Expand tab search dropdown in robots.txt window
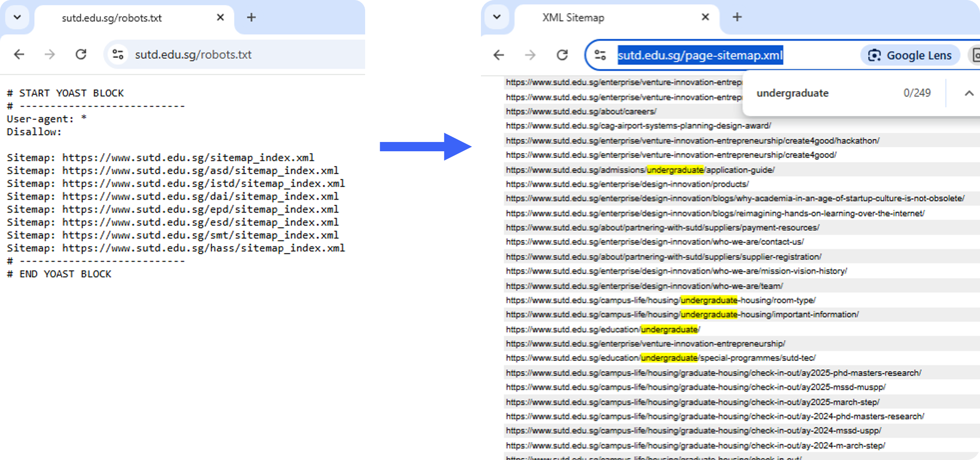 (x=17, y=18)
